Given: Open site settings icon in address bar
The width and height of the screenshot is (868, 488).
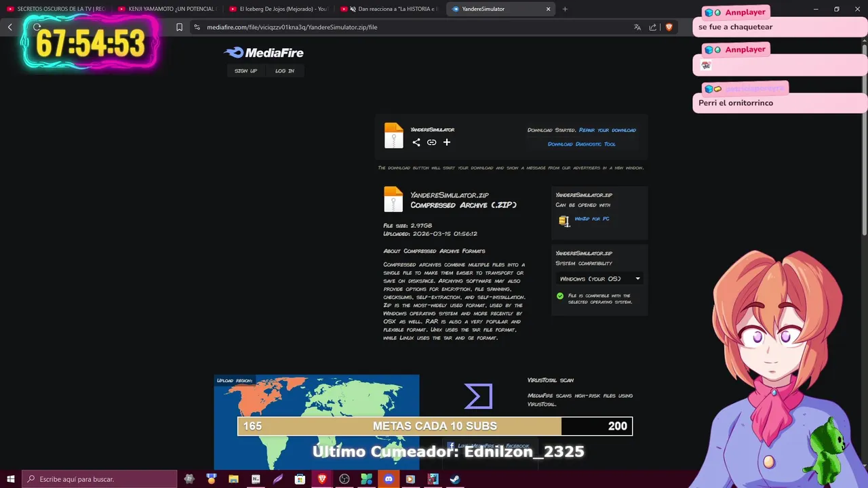Looking at the screenshot, I should tap(197, 27).
